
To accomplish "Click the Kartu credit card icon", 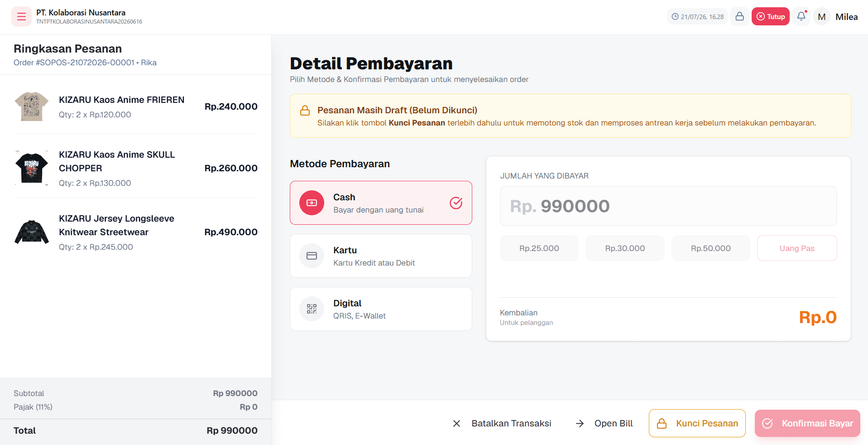I will click(312, 256).
